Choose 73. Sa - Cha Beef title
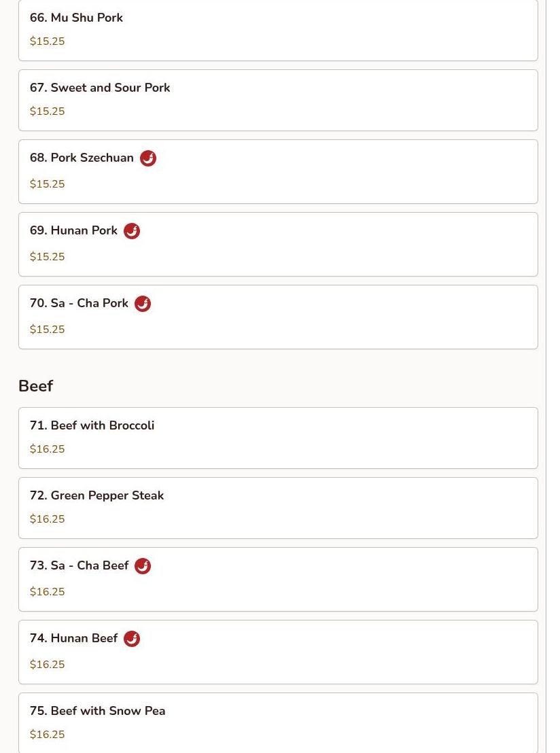This screenshot has width=560, height=753. point(79,565)
